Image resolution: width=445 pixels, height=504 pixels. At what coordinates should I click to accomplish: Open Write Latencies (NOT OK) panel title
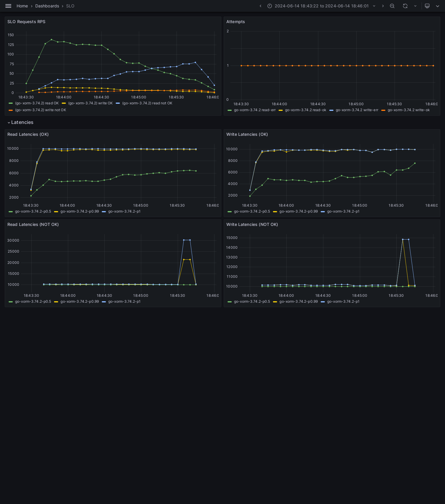[x=252, y=224]
